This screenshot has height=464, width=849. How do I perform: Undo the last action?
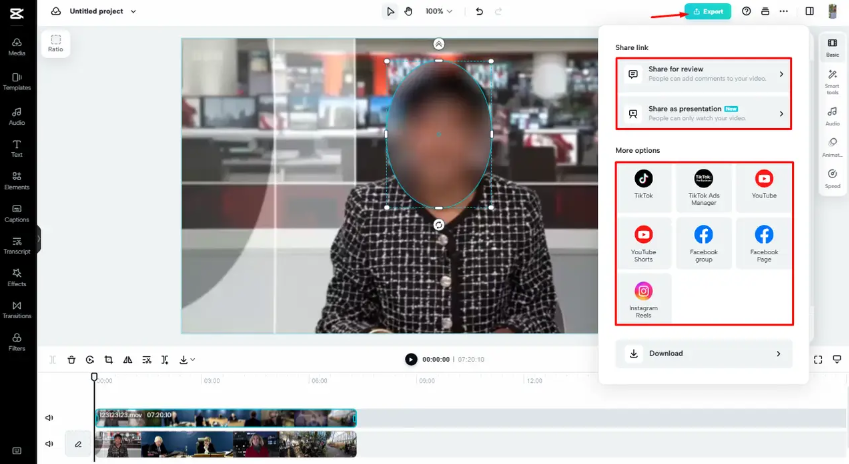point(479,11)
